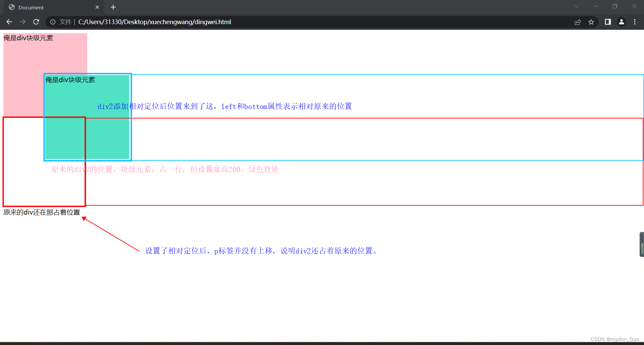Click the browser forward arrow
The height and width of the screenshot is (345, 644).
tap(22, 22)
